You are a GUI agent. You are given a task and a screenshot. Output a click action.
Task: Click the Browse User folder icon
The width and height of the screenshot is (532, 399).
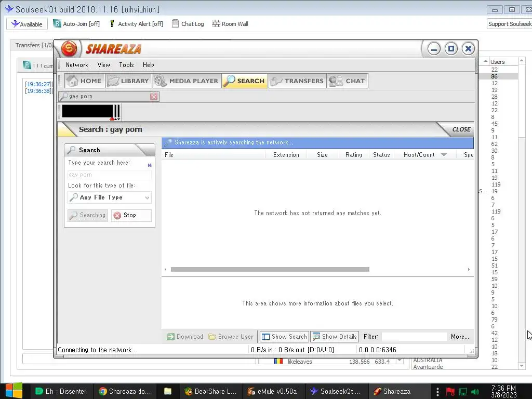[212, 337]
